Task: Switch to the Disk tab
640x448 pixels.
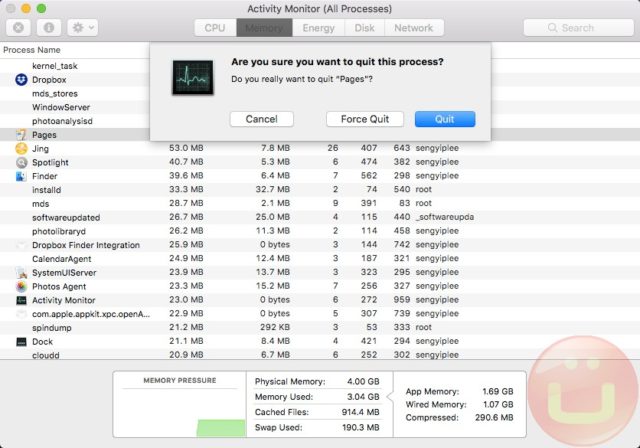Action: coord(364,28)
